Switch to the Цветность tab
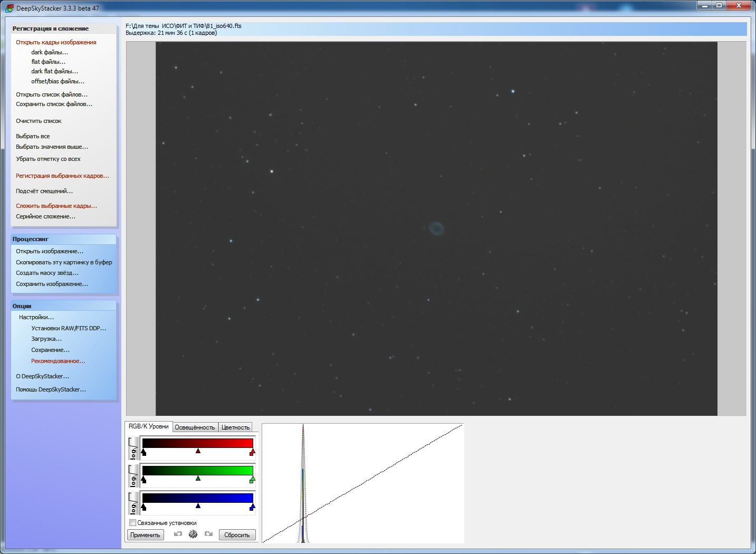Screen dimensions: 756x554 click(235, 427)
